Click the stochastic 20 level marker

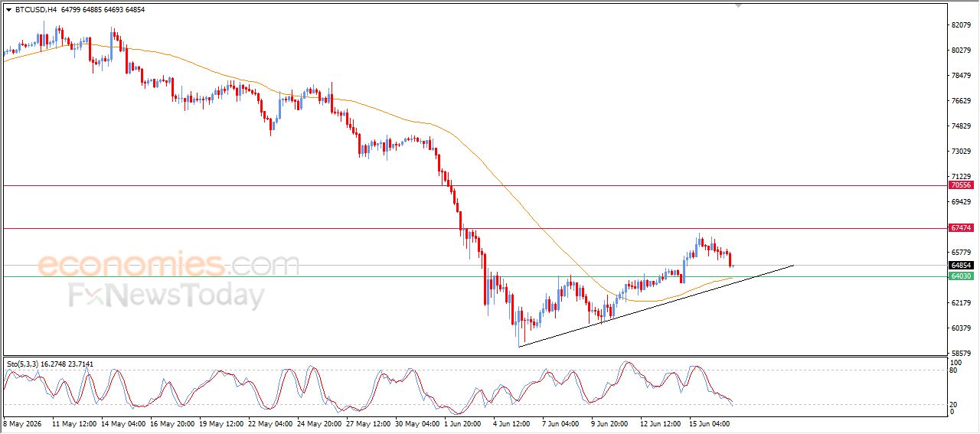(x=953, y=404)
